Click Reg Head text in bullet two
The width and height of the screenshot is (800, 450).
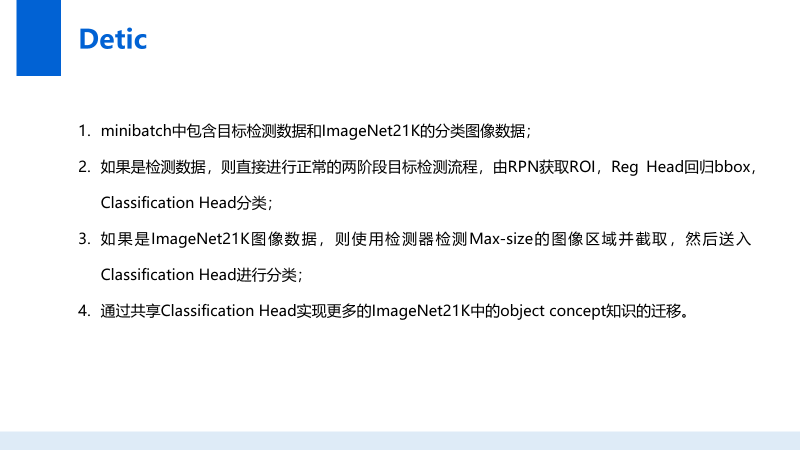(647, 167)
